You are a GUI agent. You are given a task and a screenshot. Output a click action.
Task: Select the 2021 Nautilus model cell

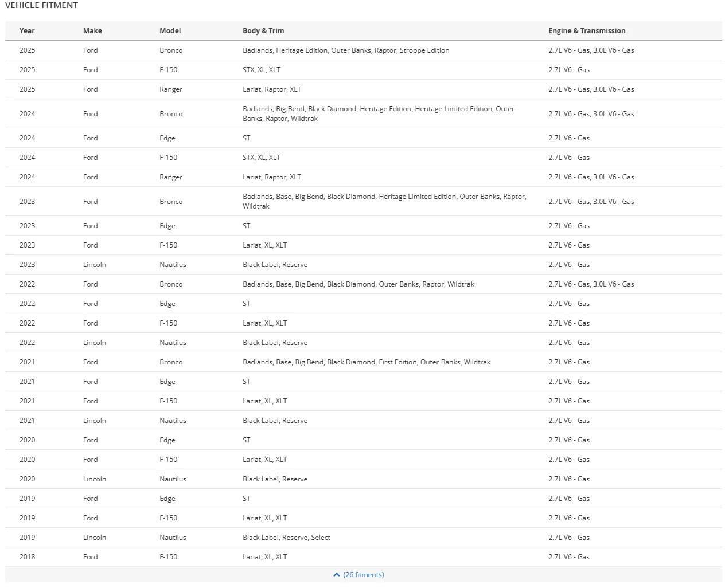(x=173, y=421)
